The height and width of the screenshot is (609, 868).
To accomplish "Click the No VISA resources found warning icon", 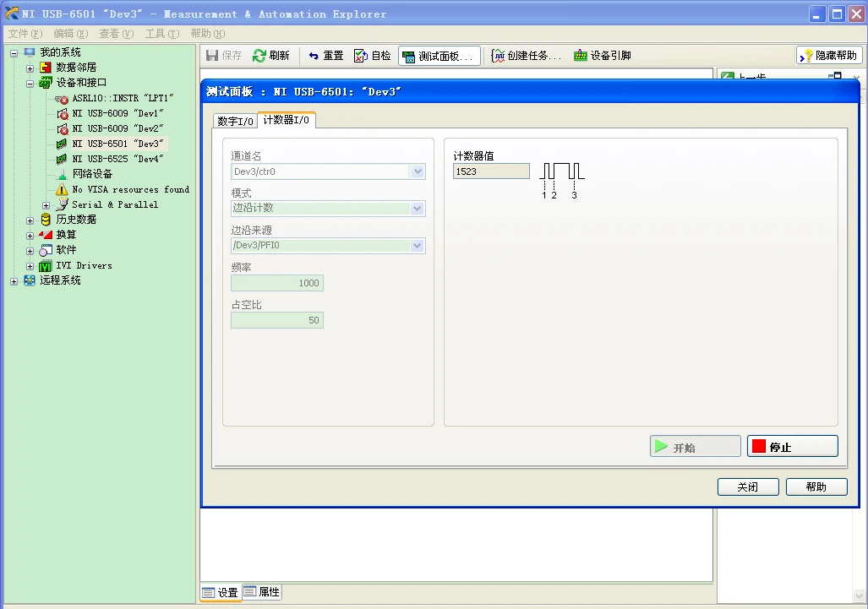I will click(62, 190).
